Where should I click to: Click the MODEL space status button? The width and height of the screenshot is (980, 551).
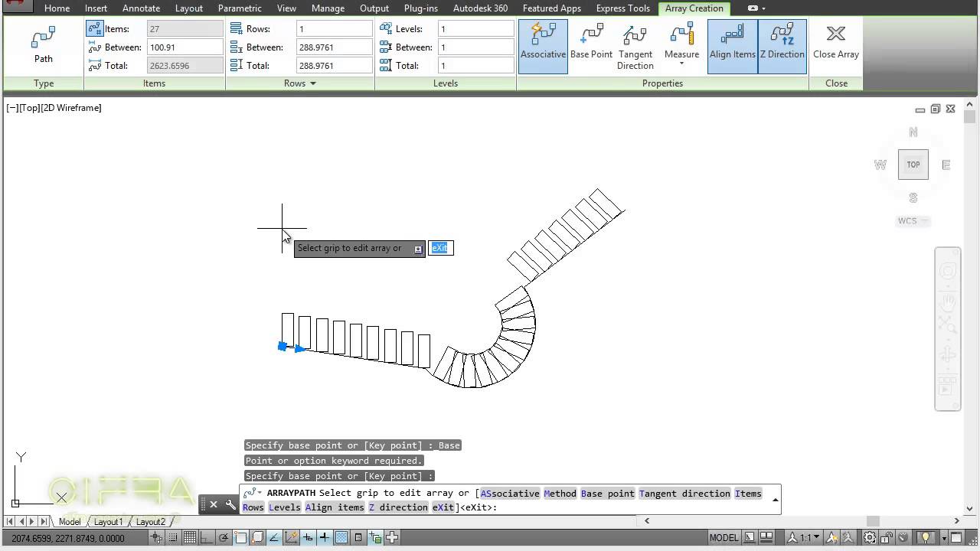point(724,537)
